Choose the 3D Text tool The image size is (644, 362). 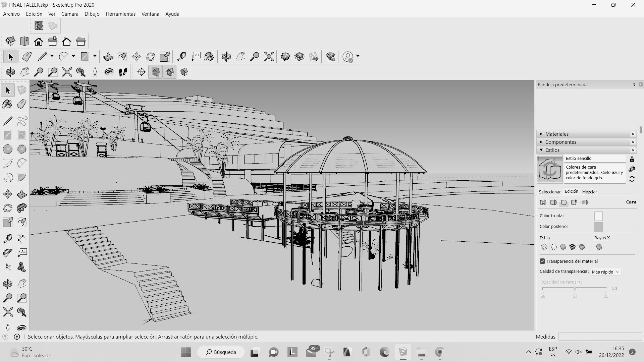click(x=22, y=267)
